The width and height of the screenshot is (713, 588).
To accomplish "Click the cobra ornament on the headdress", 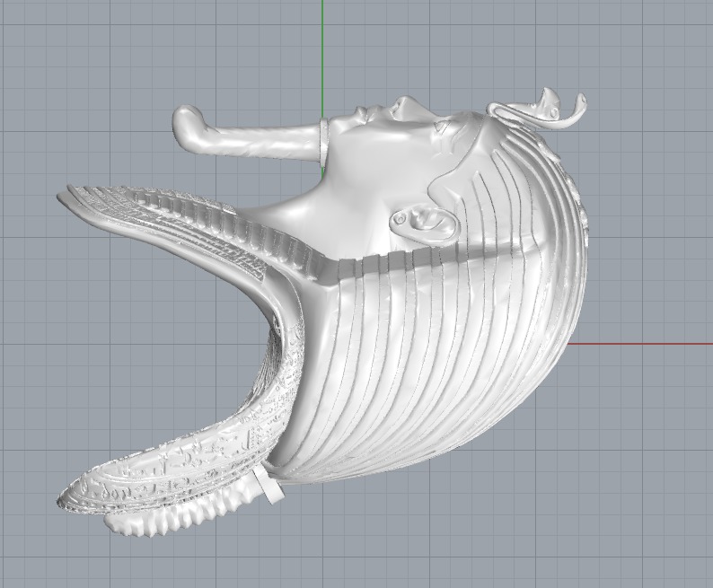I will (537, 110).
